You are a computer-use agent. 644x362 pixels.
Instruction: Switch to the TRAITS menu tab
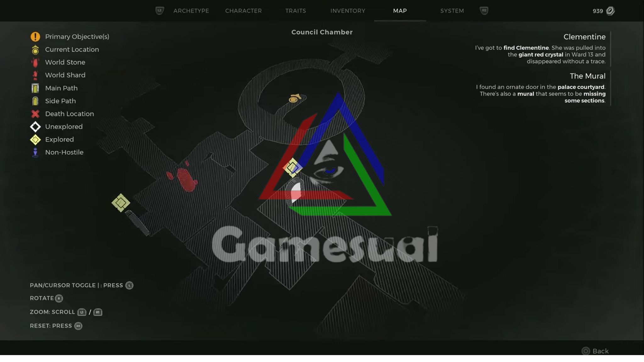pyautogui.click(x=296, y=11)
